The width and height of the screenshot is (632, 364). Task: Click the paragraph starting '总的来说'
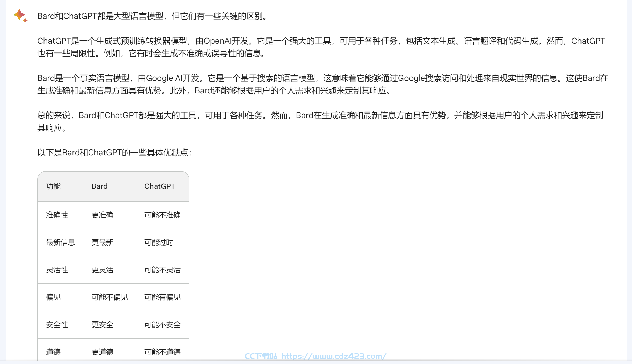tap(320, 122)
